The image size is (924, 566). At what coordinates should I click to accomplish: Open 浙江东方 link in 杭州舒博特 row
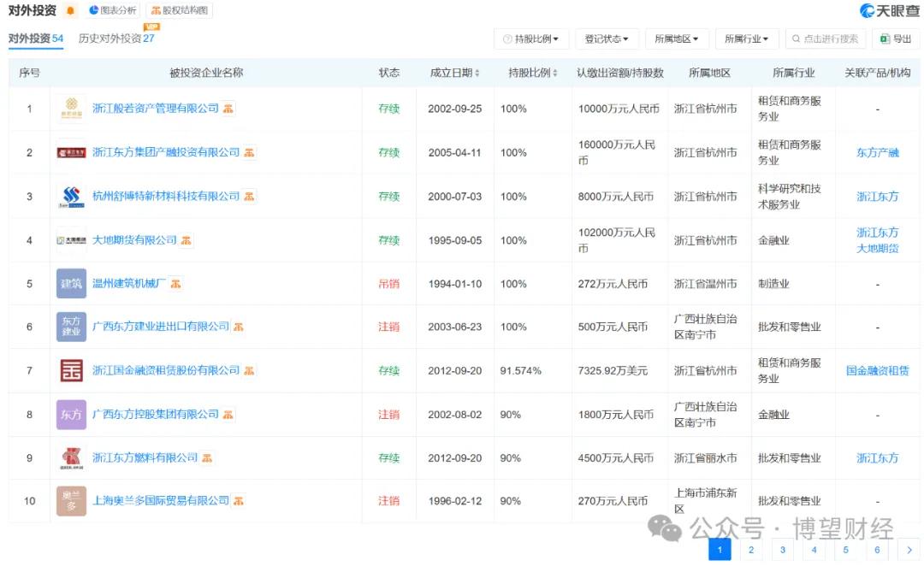click(878, 196)
